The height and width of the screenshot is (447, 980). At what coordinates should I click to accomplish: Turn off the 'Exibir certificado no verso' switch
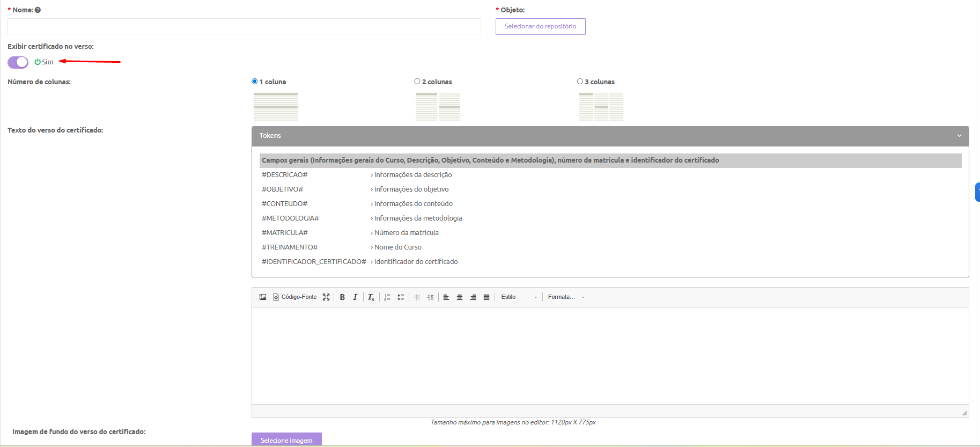click(x=18, y=62)
